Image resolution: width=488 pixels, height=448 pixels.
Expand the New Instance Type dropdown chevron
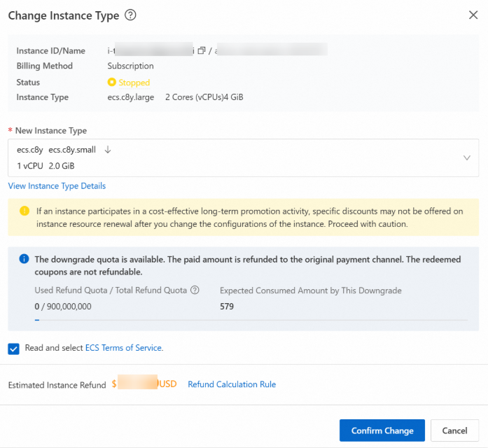[x=467, y=157]
